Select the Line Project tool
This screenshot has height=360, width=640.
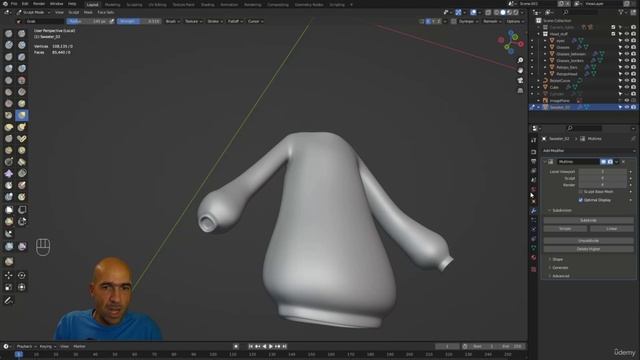(x=9, y=234)
